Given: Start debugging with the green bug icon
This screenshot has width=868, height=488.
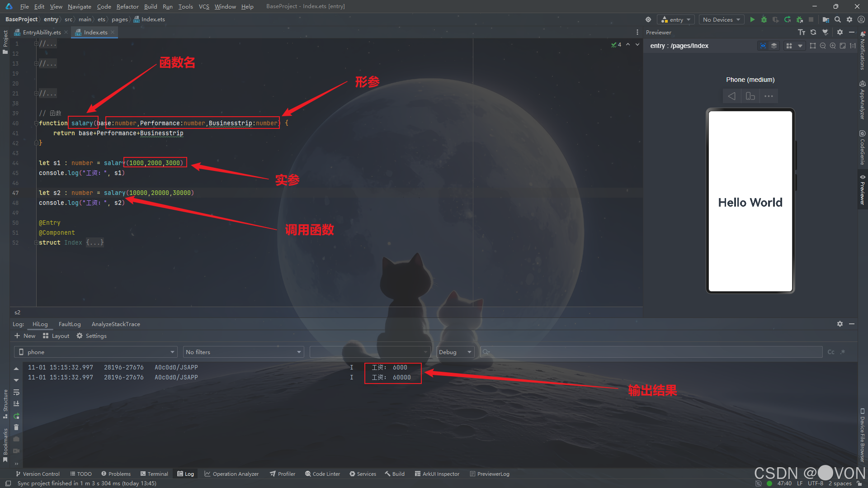Looking at the screenshot, I should [764, 19].
